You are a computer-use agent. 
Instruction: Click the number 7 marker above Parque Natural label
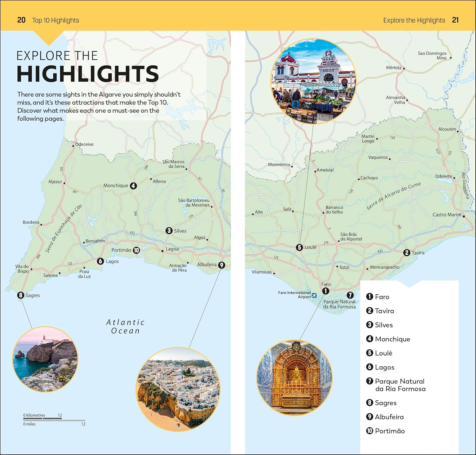tap(350, 295)
